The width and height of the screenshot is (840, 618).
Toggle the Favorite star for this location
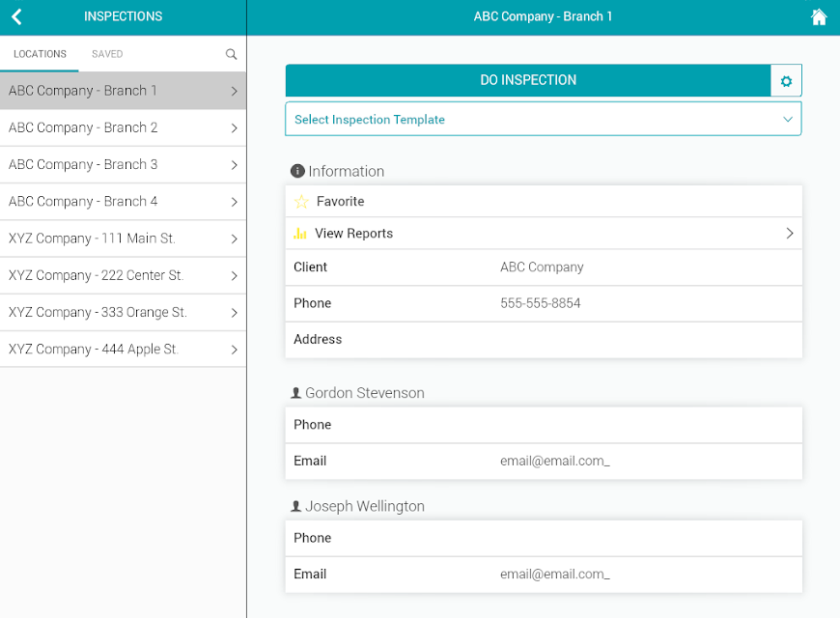[301, 202]
